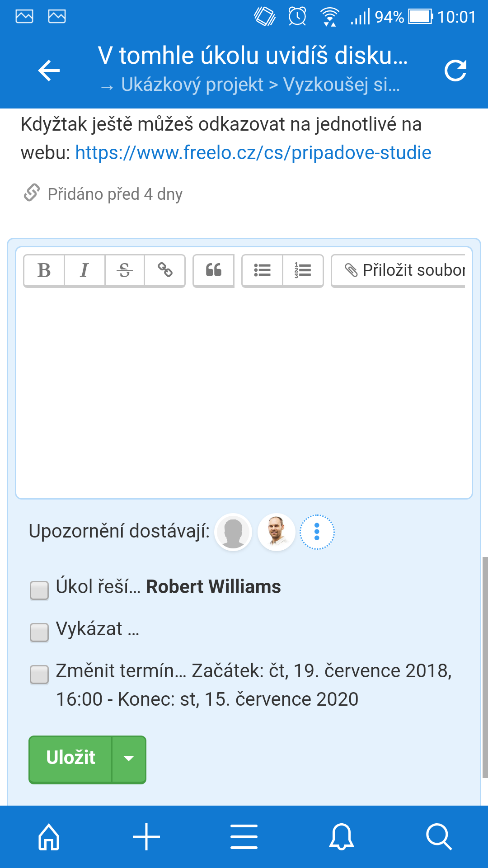Open the notifications bell tab
This screenshot has height=868, width=488.
342,837
